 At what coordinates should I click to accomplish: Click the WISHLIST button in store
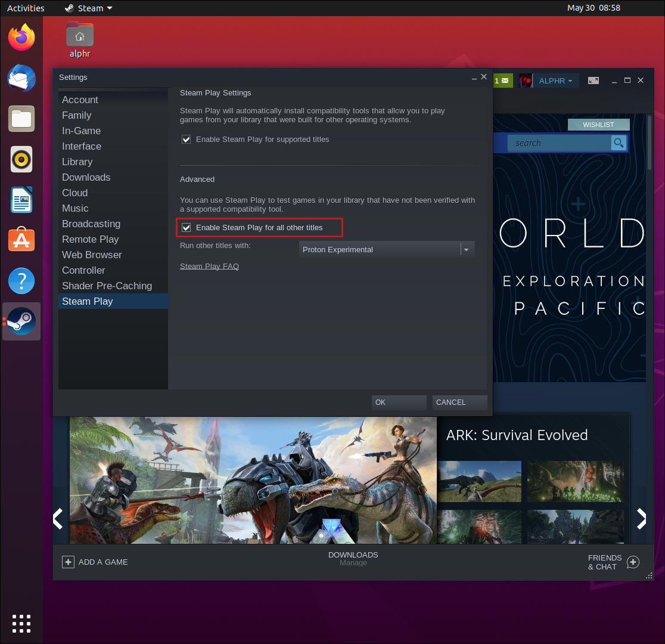pyautogui.click(x=598, y=125)
